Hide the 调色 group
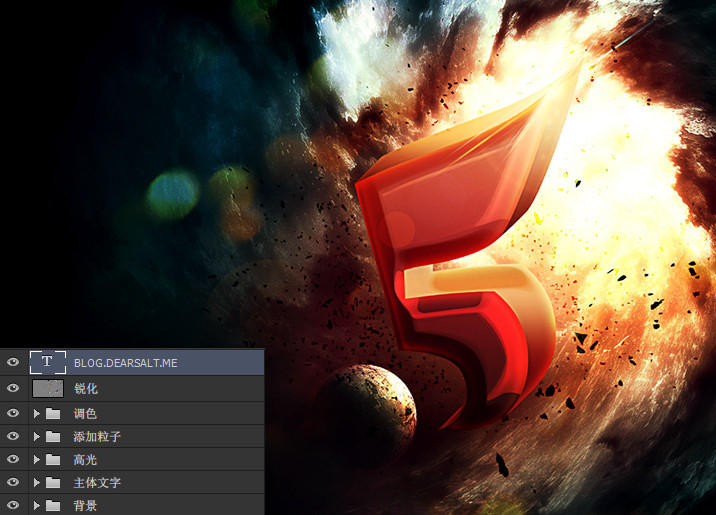The height and width of the screenshot is (515, 716). pos(13,413)
